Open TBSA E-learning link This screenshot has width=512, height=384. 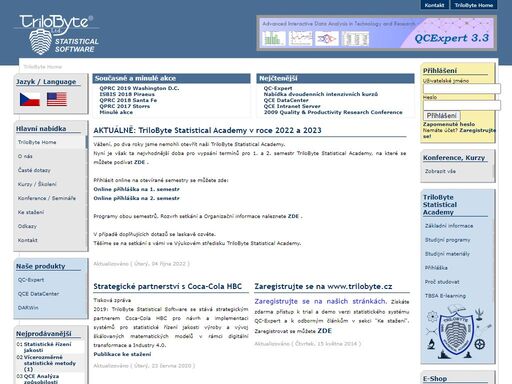[445, 296]
